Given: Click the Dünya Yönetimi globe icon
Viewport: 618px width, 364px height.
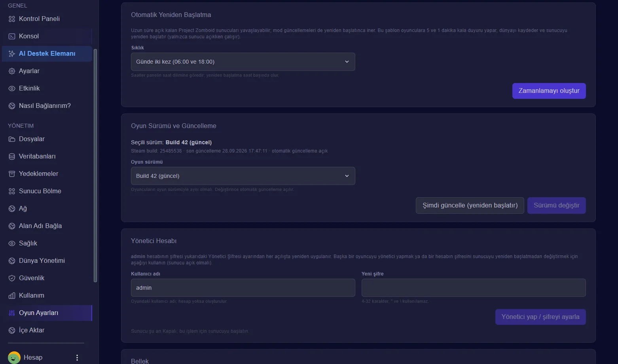Looking at the screenshot, I should 12,261.
